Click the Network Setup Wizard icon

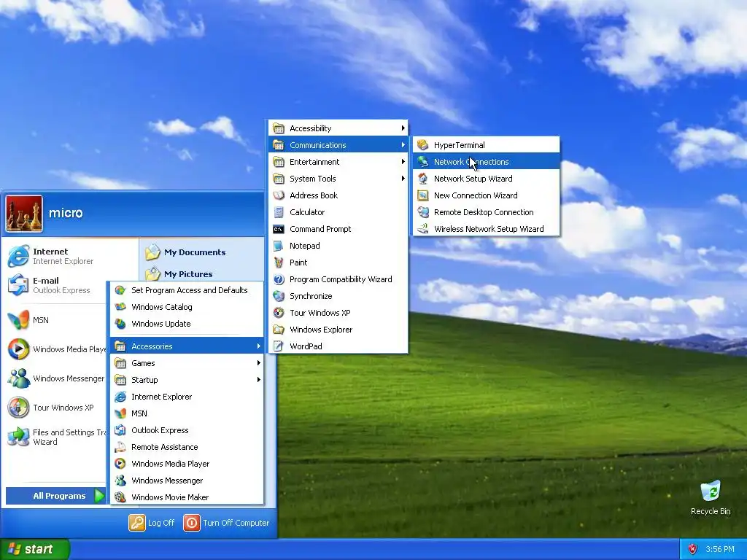tap(422, 179)
